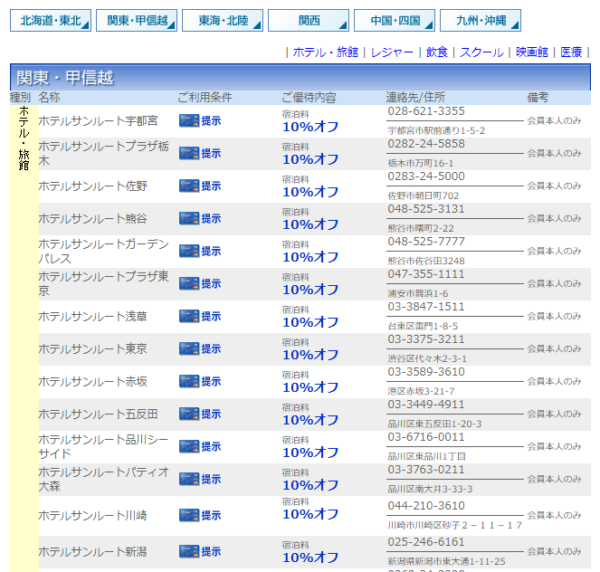Jump to 医療 category link
This screenshot has width=600, height=572.
(x=571, y=52)
